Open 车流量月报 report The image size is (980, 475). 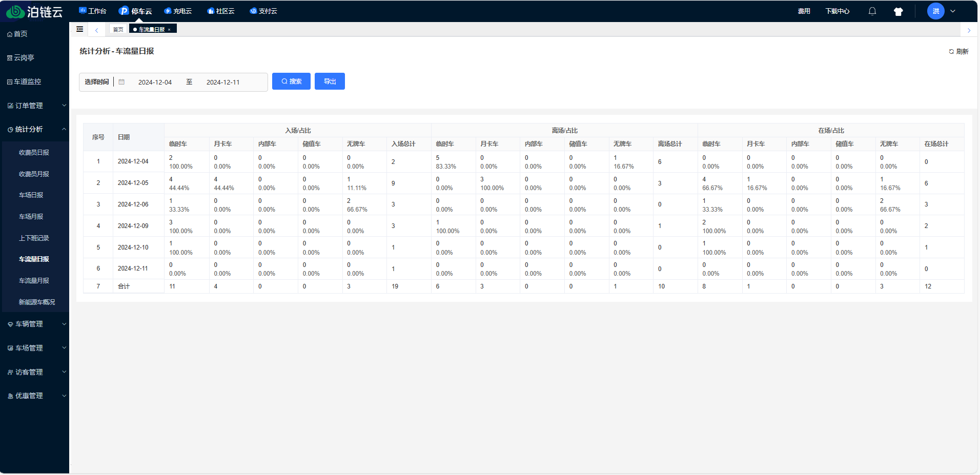point(34,281)
